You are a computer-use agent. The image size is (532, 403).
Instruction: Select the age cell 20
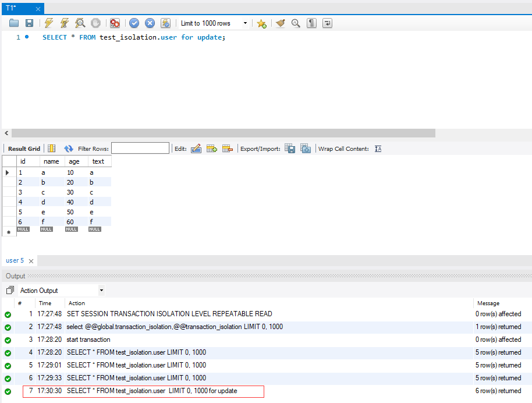76,182
